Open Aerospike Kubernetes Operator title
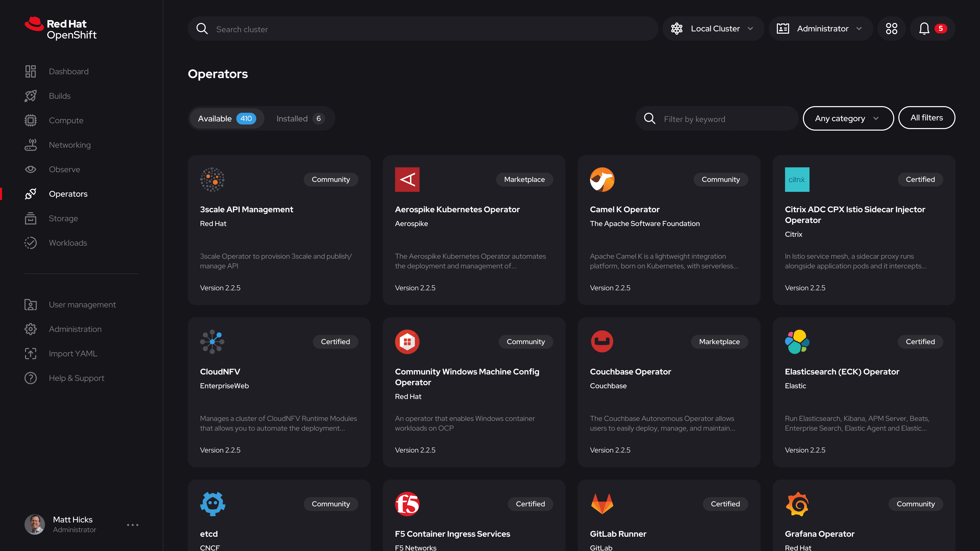Viewport: 980px width, 551px height. click(x=457, y=209)
